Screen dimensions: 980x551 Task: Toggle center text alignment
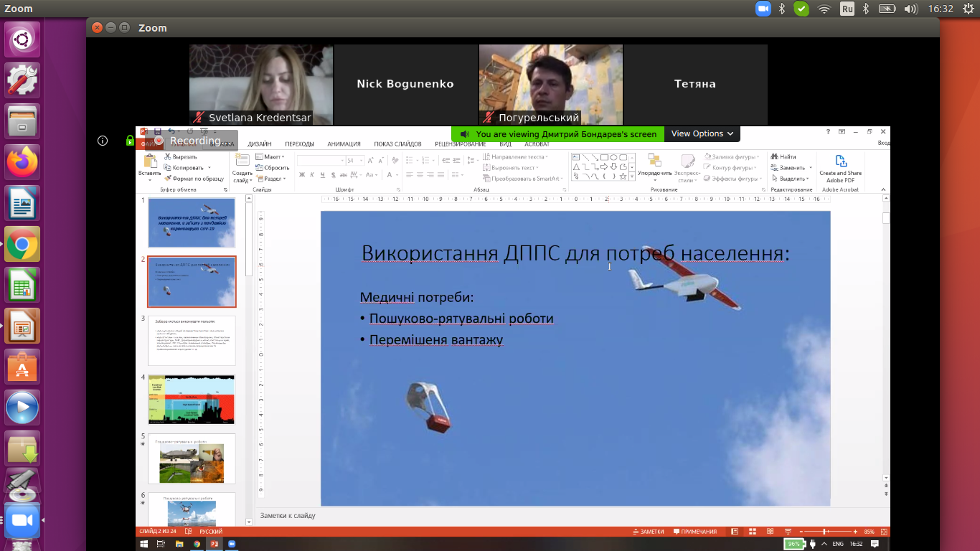[x=420, y=174]
